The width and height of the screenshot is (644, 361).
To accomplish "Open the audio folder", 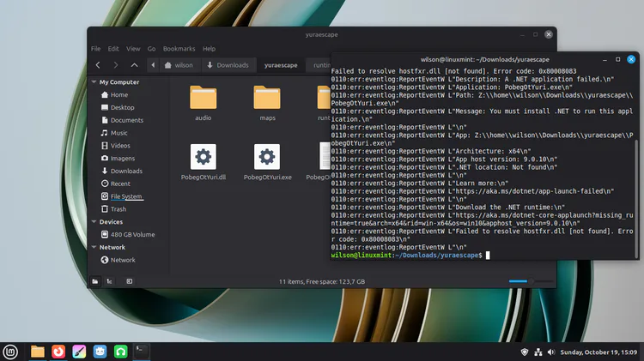I will pyautogui.click(x=204, y=103).
